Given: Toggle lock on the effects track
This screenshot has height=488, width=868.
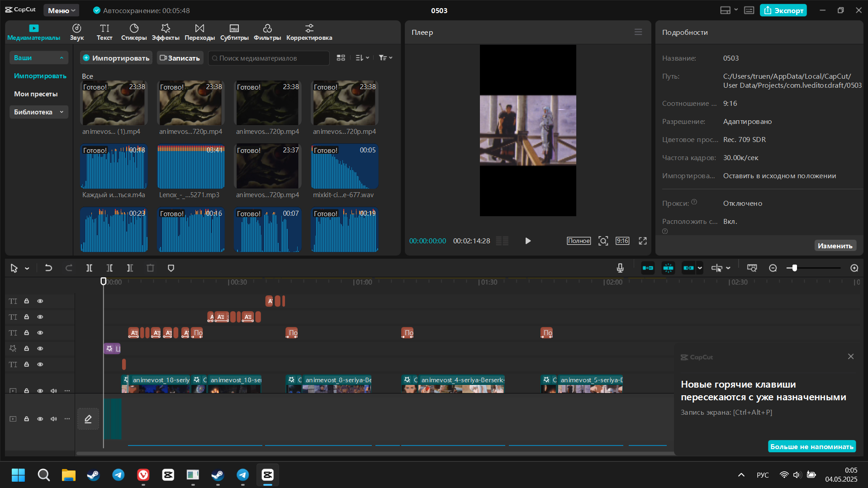Looking at the screenshot, I should (x=27, y=349).
